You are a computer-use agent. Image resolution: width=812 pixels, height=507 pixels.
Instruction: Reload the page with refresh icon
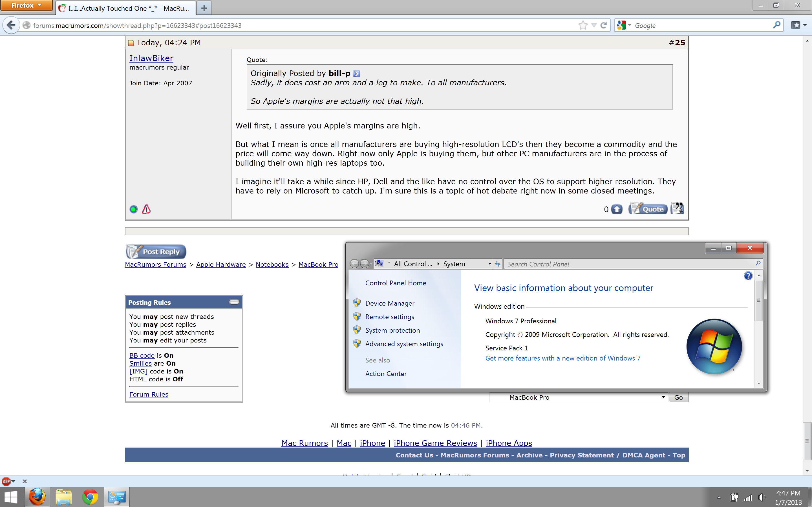point(604,25)
